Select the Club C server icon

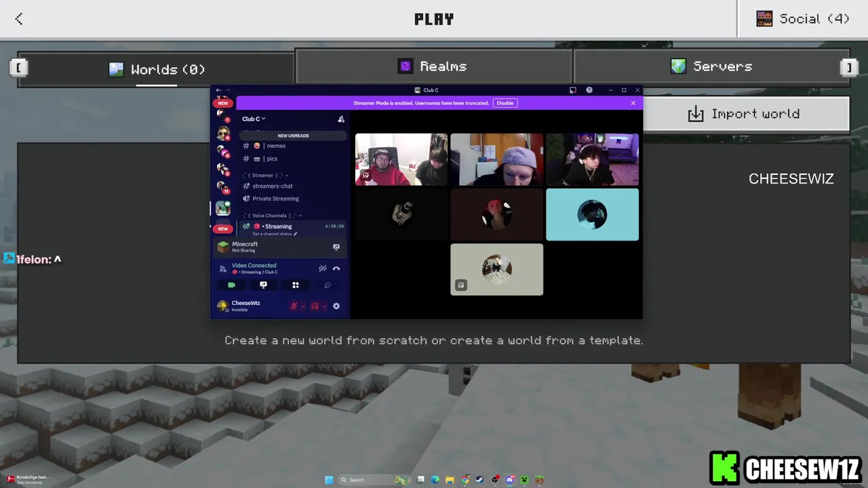click(222, 209)
